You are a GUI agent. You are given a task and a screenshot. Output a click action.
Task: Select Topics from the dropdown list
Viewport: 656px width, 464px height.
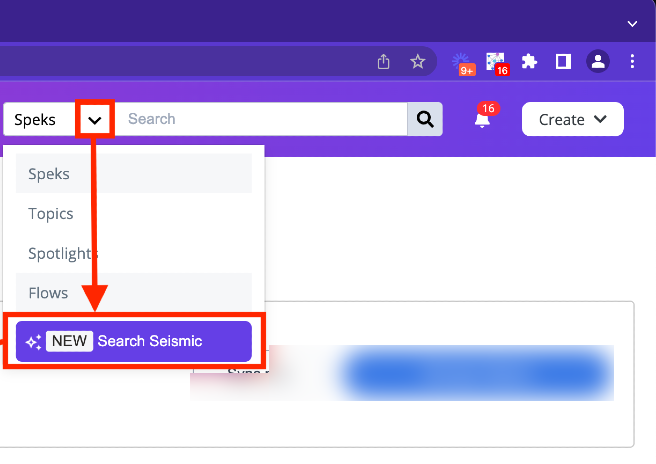(134, 213)
